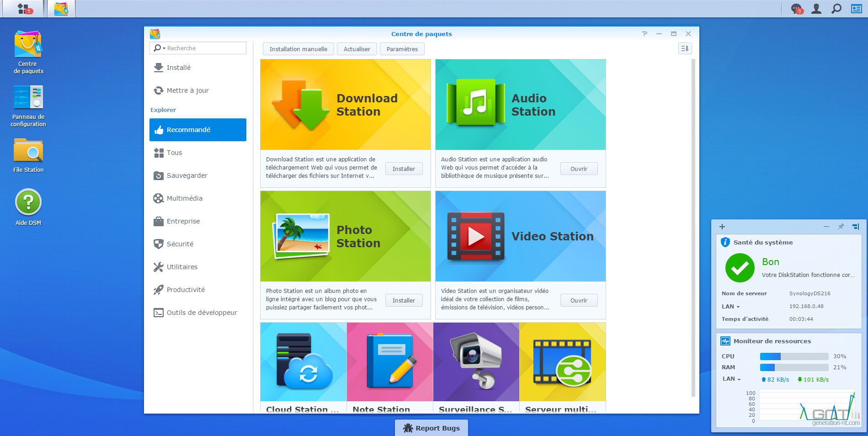Viewport: 868px width, 436px height.
Task: Open Centre de paquets desktop icon
Action: pyautogui.click(x=28, y=52)
